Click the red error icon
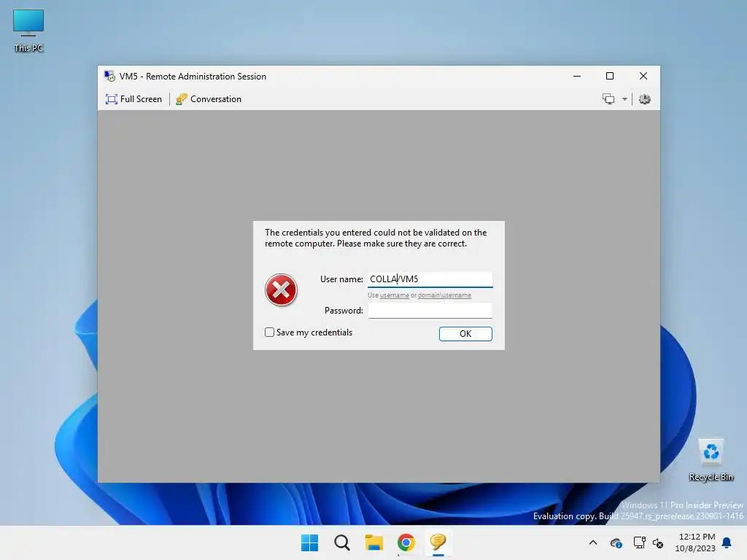Screen dimensions: 747x560 [281, 289]
